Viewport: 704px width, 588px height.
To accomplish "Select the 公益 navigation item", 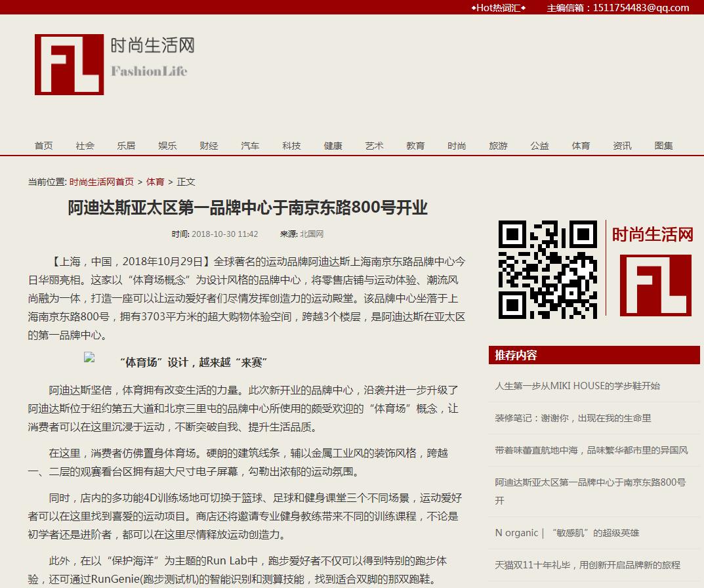I will [540, 146].
